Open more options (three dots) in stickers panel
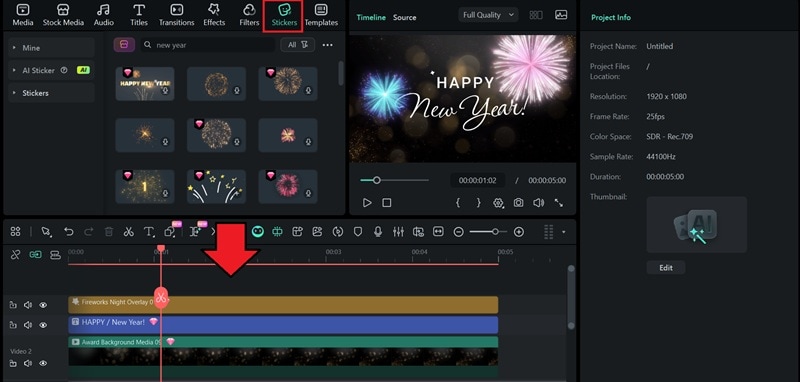Screen dimensions: 800x382 point(328,45)
